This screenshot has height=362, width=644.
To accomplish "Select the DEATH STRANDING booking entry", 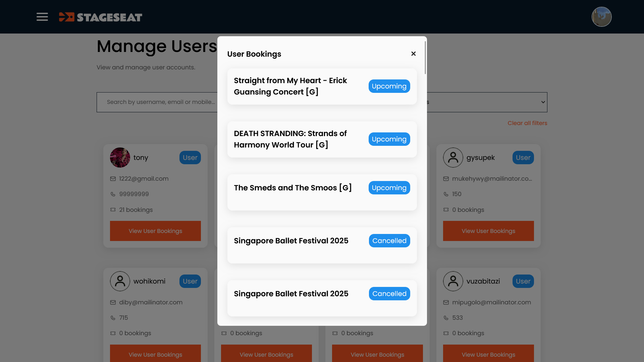I will click(x=290, y=139).
